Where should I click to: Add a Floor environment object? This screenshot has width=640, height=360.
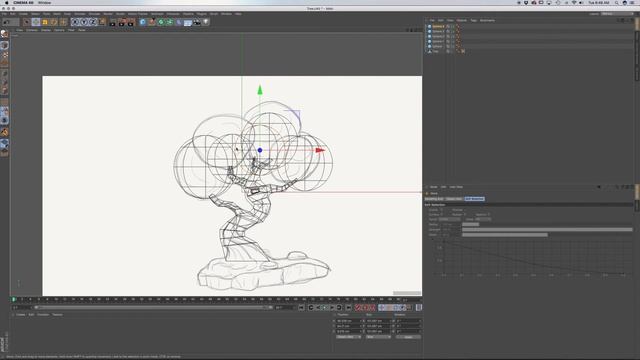[x=188, y=22]
